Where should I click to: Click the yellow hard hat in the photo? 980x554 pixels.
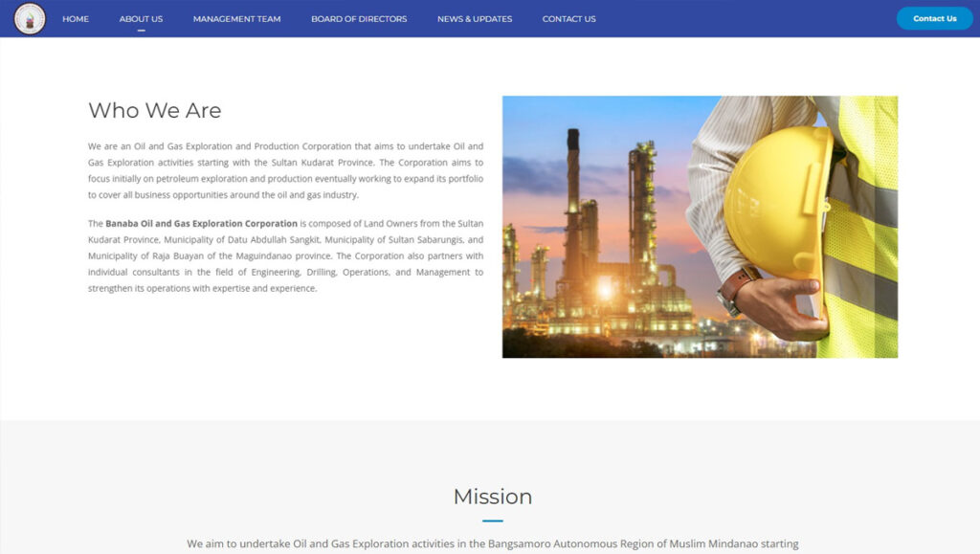point(777,201)
